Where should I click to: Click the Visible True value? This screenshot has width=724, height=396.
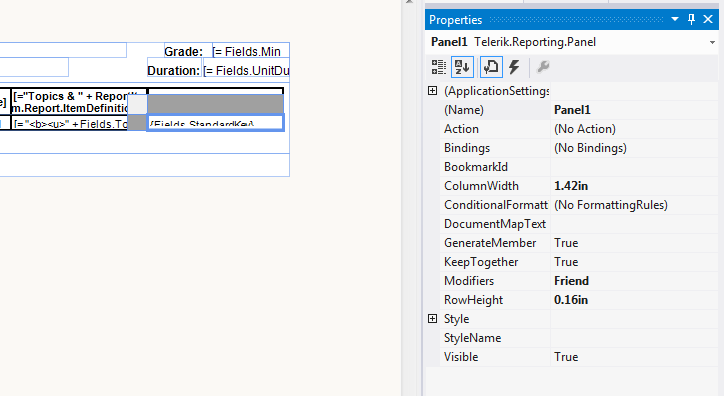click(634, 357)
